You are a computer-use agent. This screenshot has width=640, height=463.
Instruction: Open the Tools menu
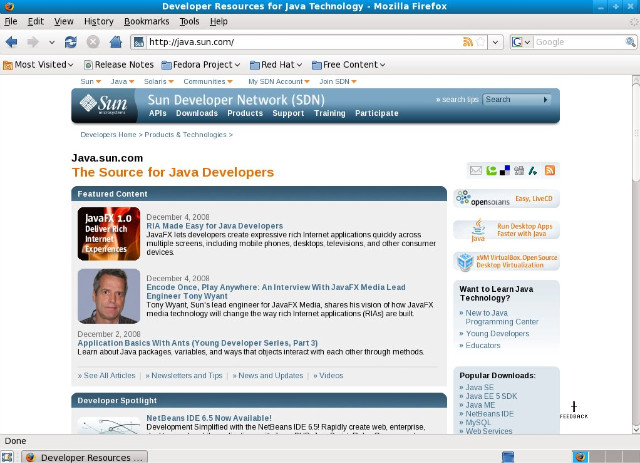(x=189, y=21)
